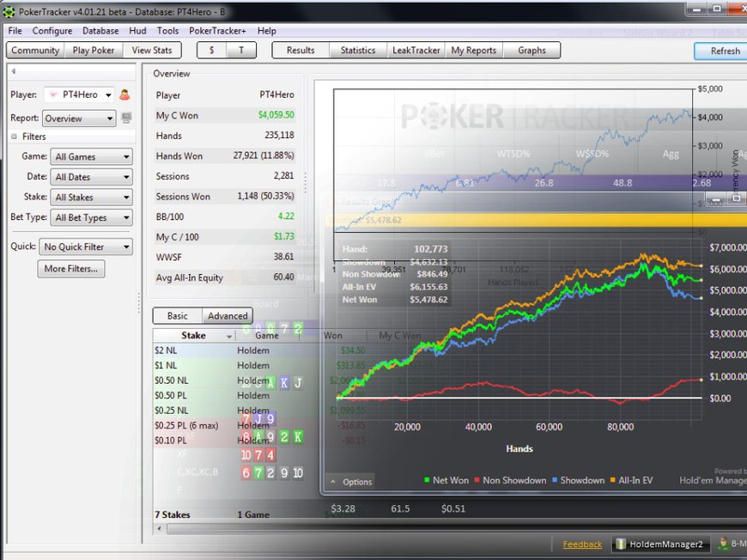This screenshot has width=747, height=560.
Task: Expand the Game All Games dropdown
Action: pos(92,157)
